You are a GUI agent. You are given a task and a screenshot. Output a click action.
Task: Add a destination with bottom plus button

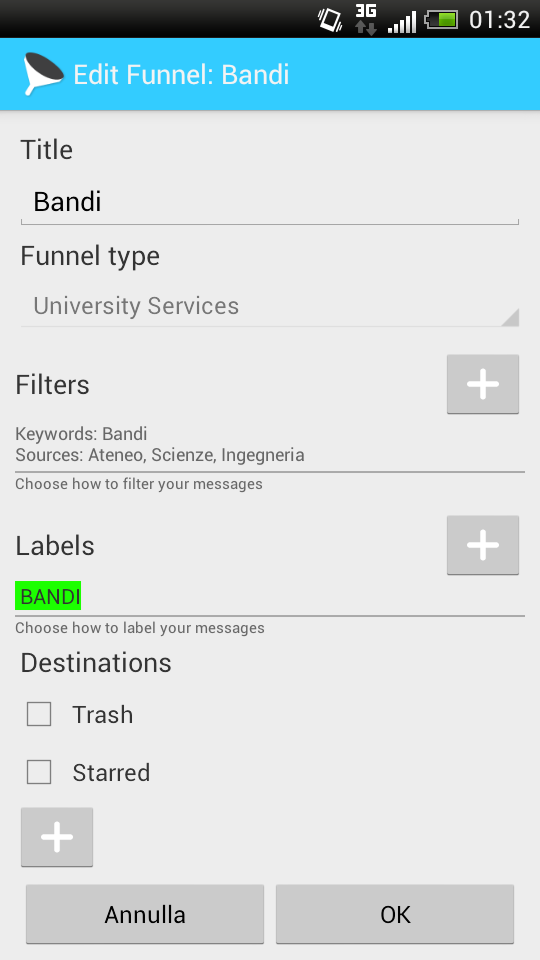[57, 837]
